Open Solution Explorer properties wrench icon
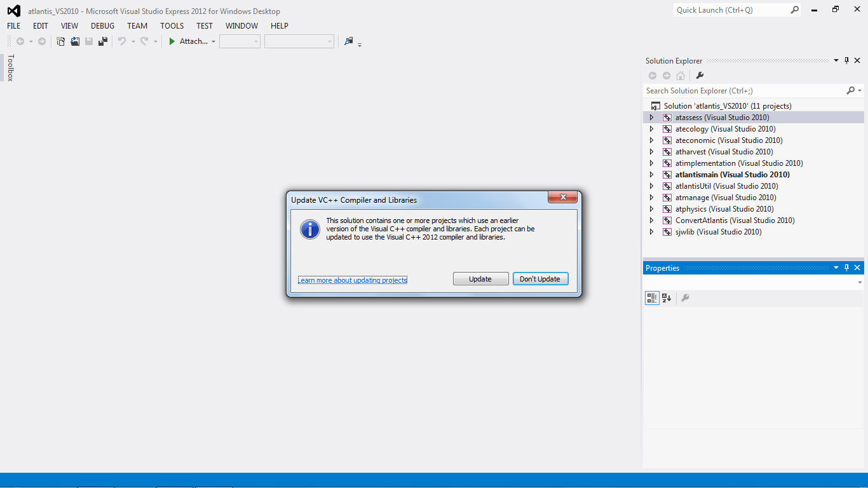Screen dimensions: 868x488 tap(700, 76)
